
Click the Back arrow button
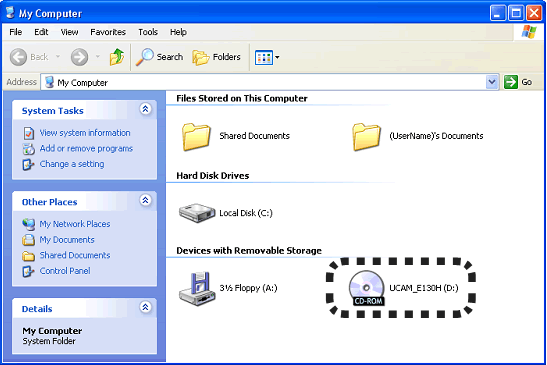(x=18, y=57)
